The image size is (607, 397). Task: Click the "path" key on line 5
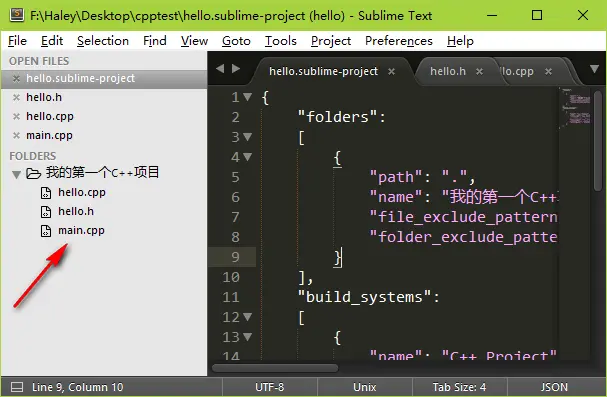click(396, 177)
